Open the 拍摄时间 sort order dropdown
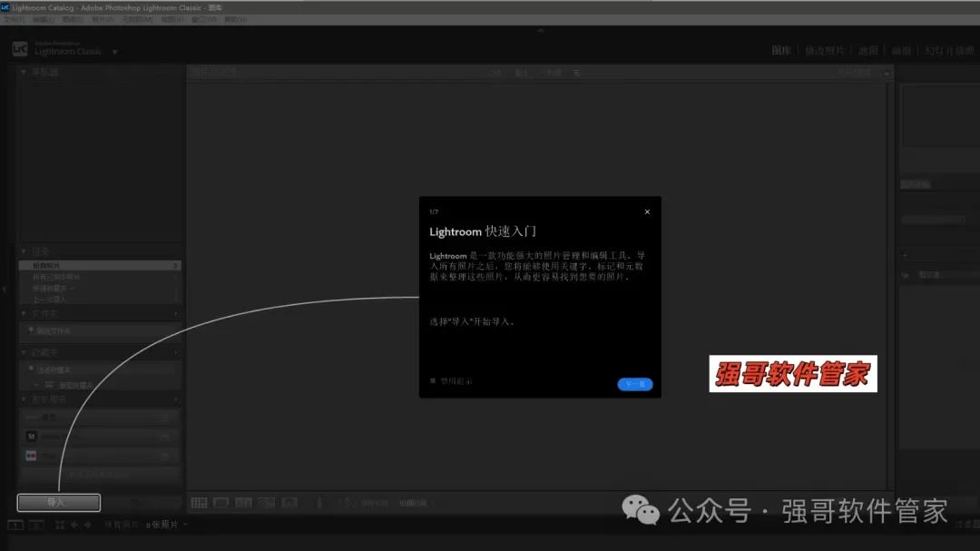This screenshot has height=551, width=980. tap(416, 504)
